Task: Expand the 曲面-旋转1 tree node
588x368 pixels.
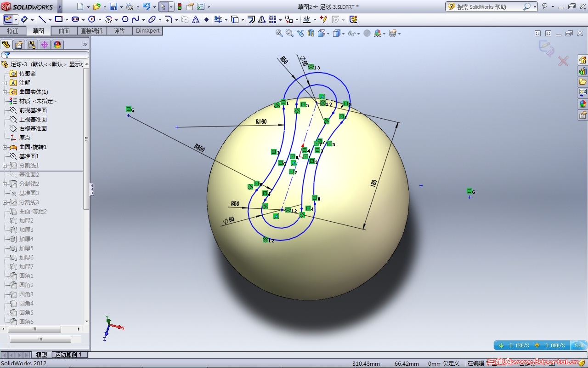Action: click(5, 147)
